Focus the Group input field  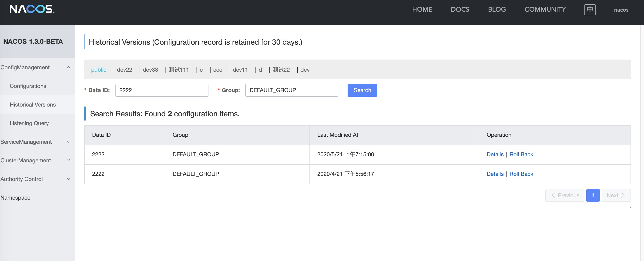coord(292,90)
